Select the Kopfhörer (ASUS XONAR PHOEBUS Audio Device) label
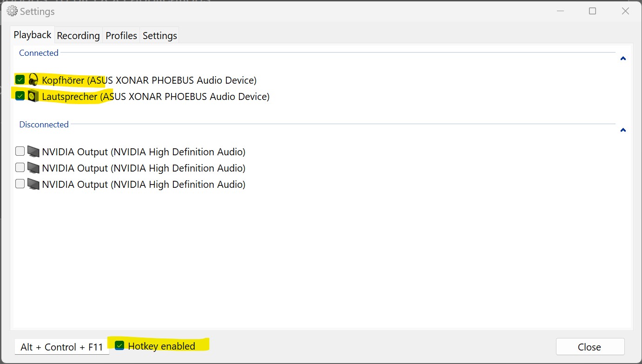 coord(149,80)
